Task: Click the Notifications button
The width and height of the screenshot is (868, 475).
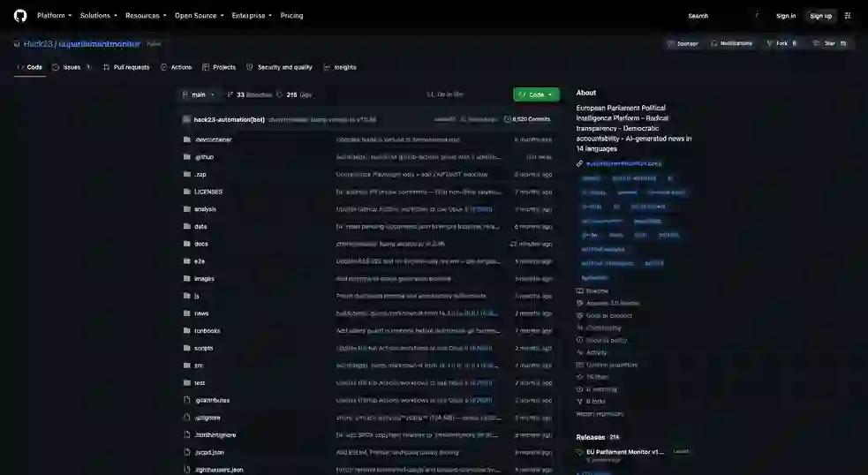Action: (x=731, y=43)
